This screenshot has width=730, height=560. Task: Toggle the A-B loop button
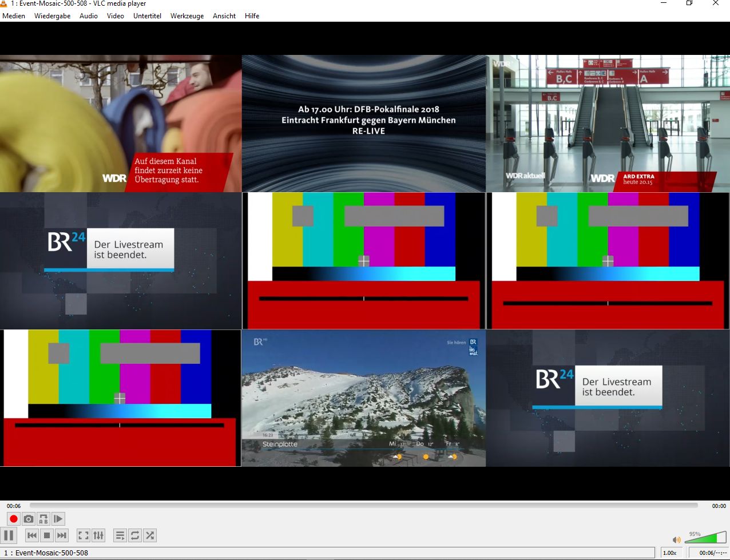tap(43, 519)
